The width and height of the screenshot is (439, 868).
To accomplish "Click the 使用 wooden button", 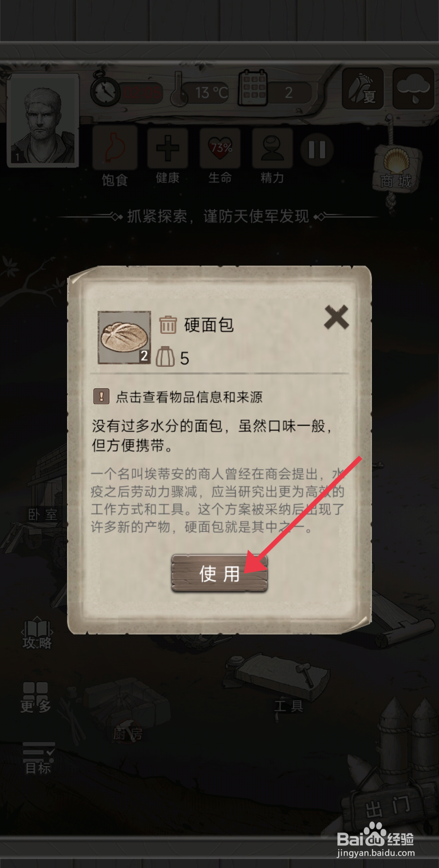I will tap(219, 573).
